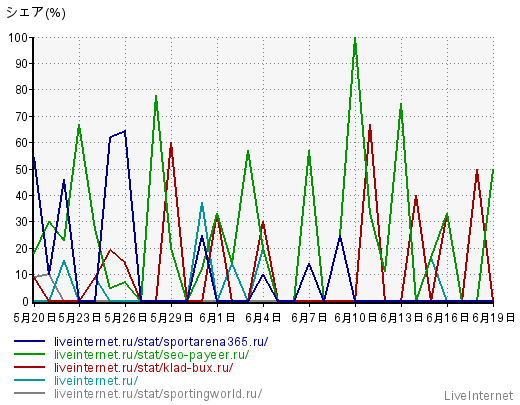Open the klad-bux.ru stat link

click(144, 368)
